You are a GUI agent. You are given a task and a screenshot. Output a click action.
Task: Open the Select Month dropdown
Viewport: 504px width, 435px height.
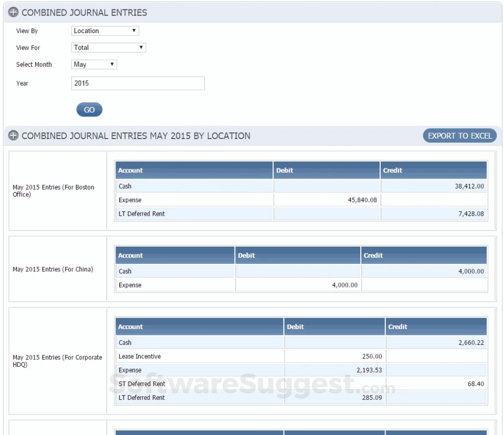click(93, 64)
